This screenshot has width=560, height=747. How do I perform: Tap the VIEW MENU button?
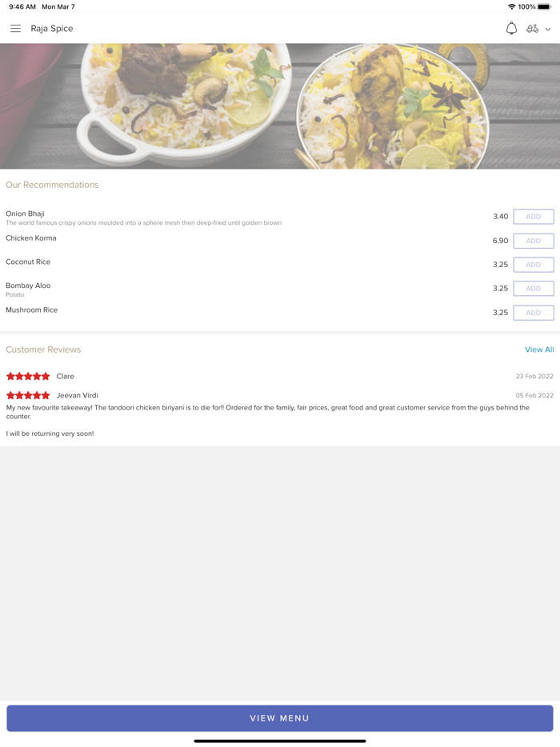[x=280, y=718]
